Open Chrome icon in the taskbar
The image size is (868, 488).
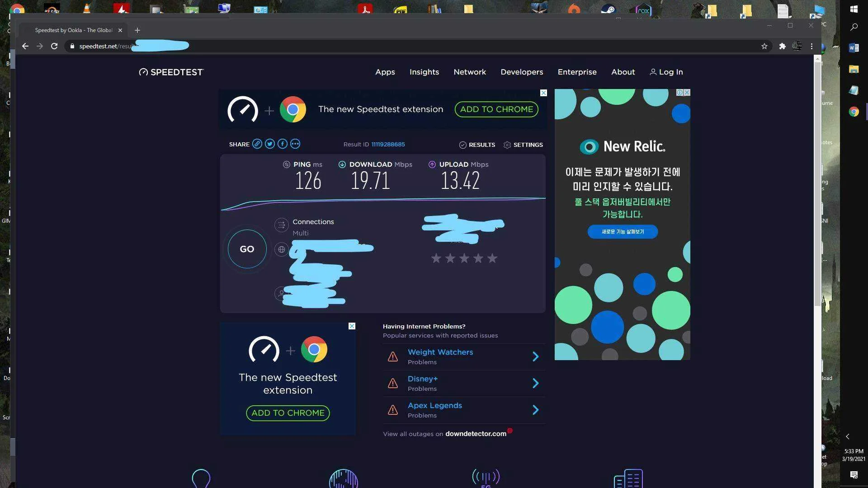tap(854, 112)
